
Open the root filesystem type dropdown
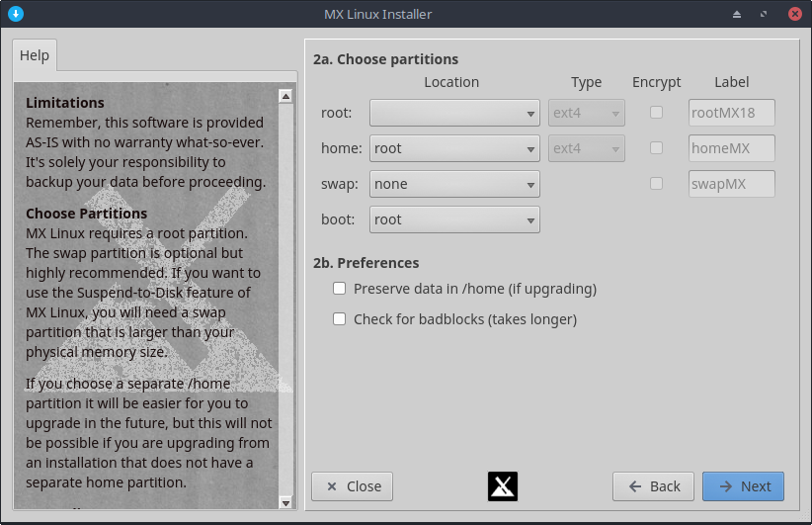click(587, 113)
